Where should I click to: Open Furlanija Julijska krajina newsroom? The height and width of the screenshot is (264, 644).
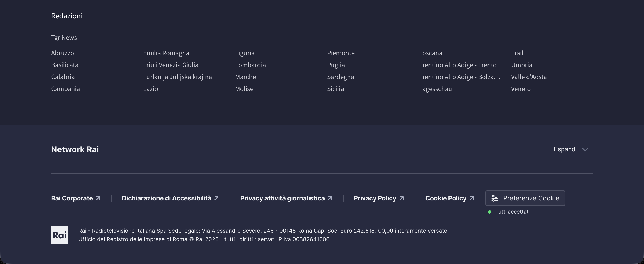tap(177, 77)
